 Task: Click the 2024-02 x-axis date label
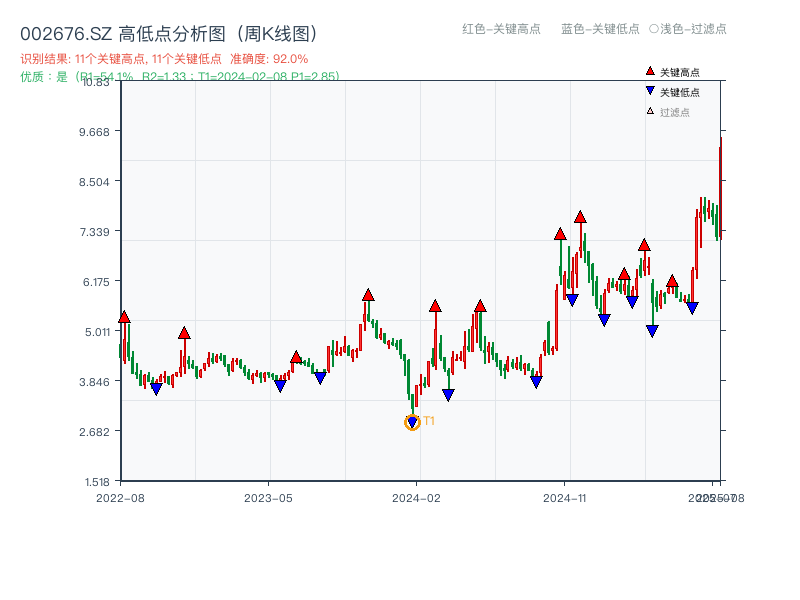416,498
